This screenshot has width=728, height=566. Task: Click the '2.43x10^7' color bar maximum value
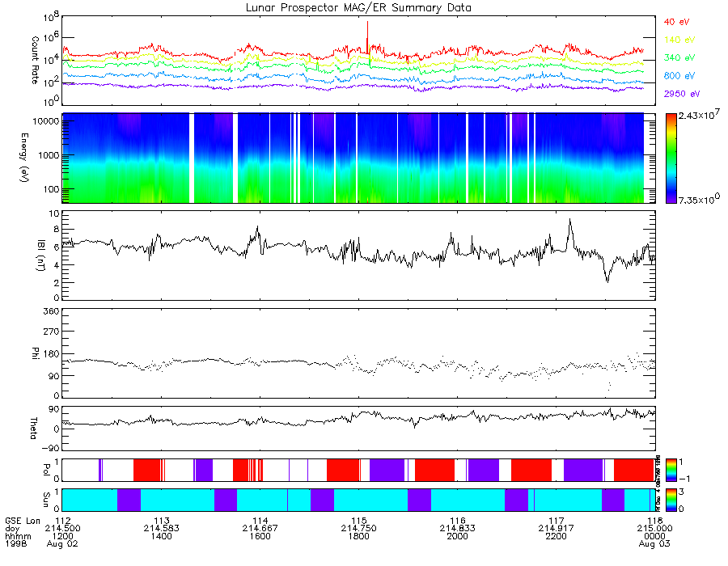tap(699, 114)
